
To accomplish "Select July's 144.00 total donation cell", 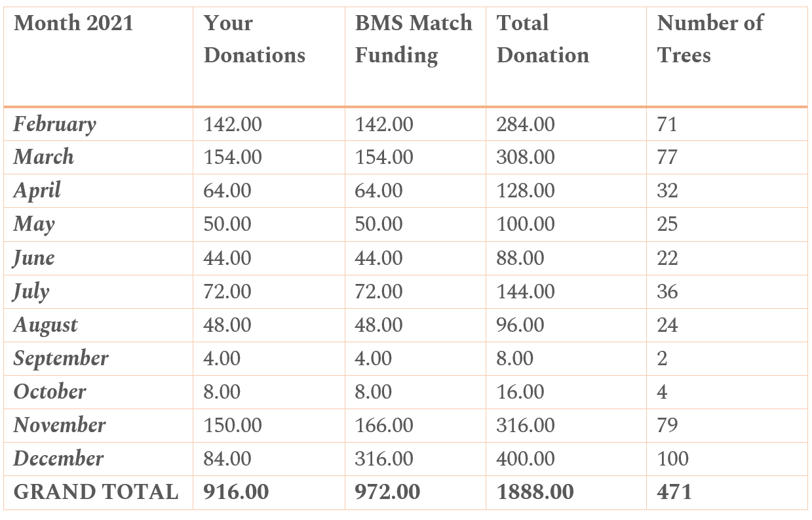I will click(x=566, y=291).
